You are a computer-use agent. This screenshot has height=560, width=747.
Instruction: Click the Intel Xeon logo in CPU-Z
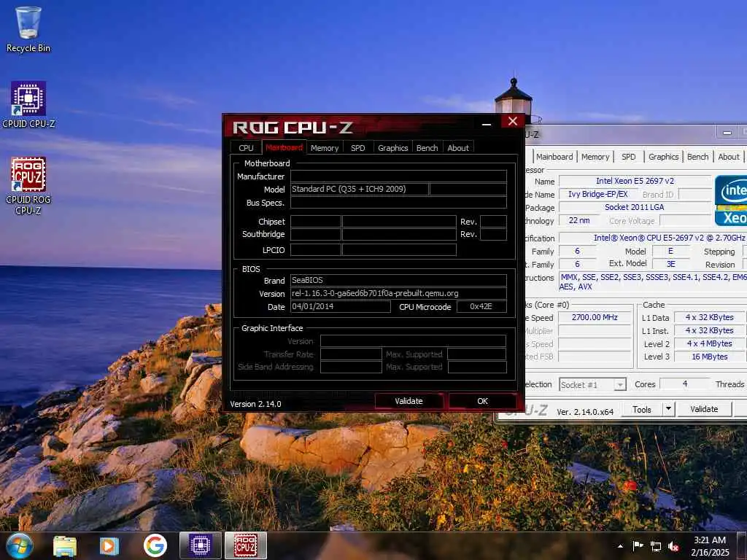coord(731,201)
